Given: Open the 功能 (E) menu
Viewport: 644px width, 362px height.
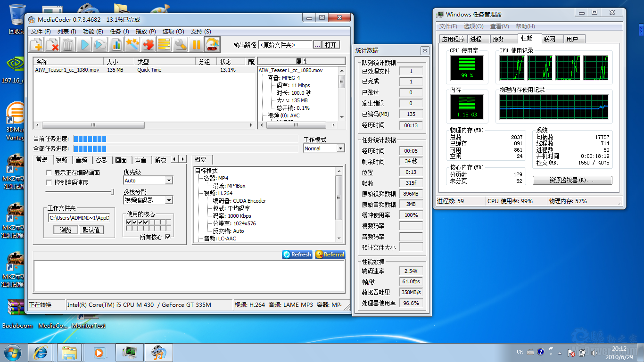Looking at the screenshot, I should pos(93,32).
